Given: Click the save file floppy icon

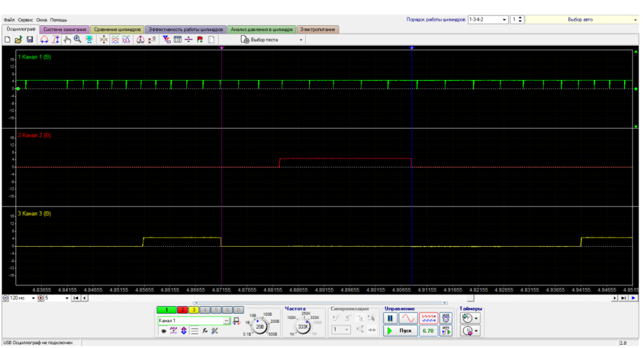Looking at the screenshot, I should tap(30, 40).
